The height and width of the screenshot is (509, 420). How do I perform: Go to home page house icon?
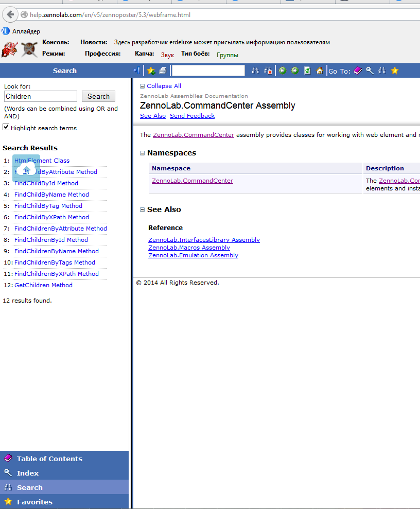(x=320, y=71)
